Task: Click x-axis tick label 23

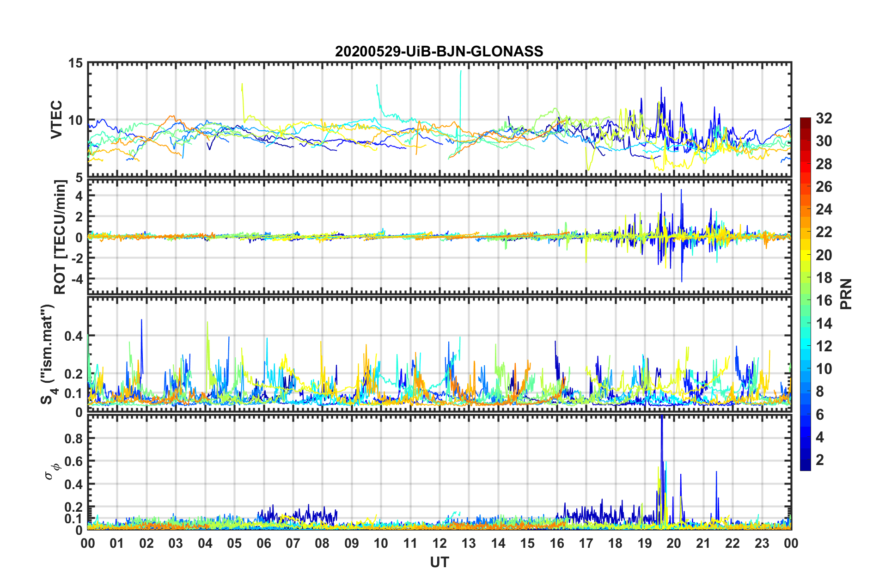Action: [762, 543]
